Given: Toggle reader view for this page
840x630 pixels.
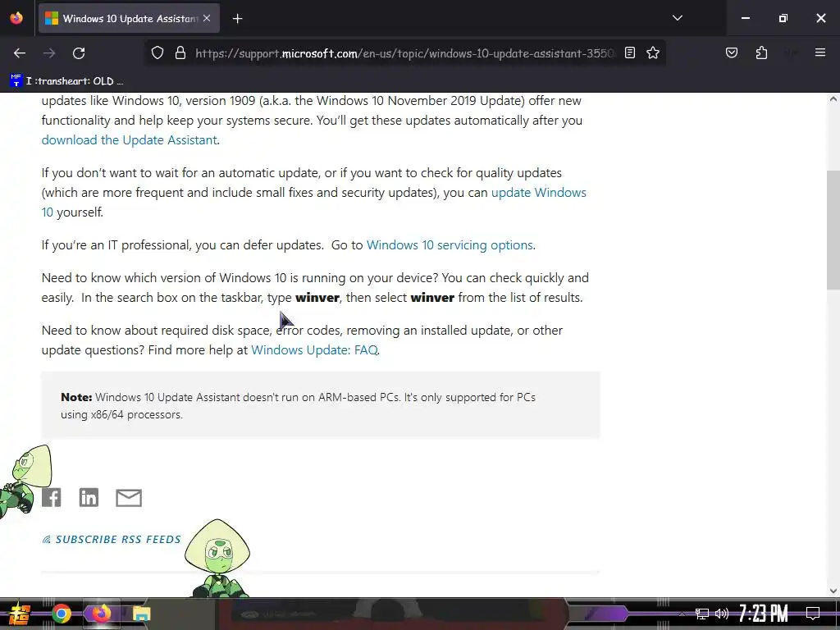Looking at the screenshot, I should (x=630, y=53).
